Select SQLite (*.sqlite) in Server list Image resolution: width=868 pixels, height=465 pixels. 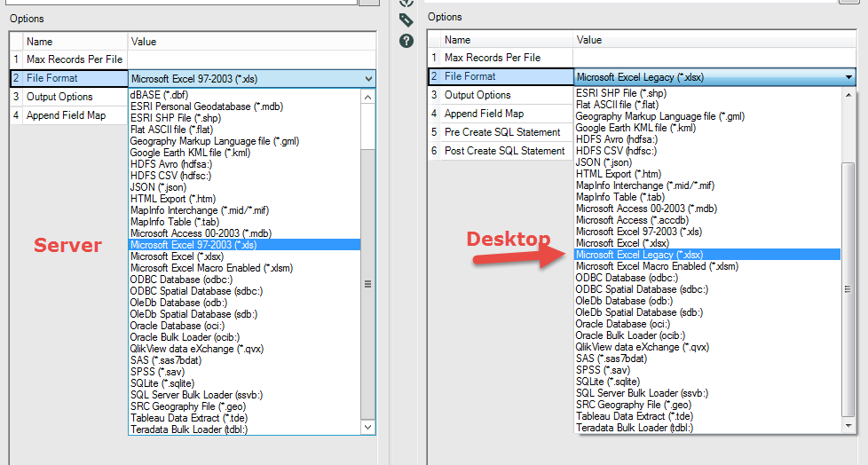point(162,383)
